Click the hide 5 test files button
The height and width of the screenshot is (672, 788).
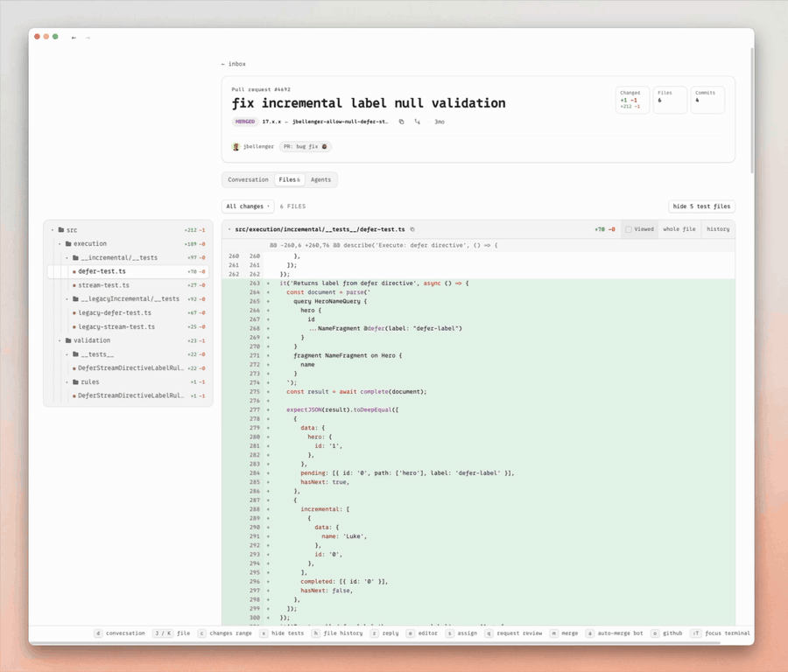pos(701,206)
